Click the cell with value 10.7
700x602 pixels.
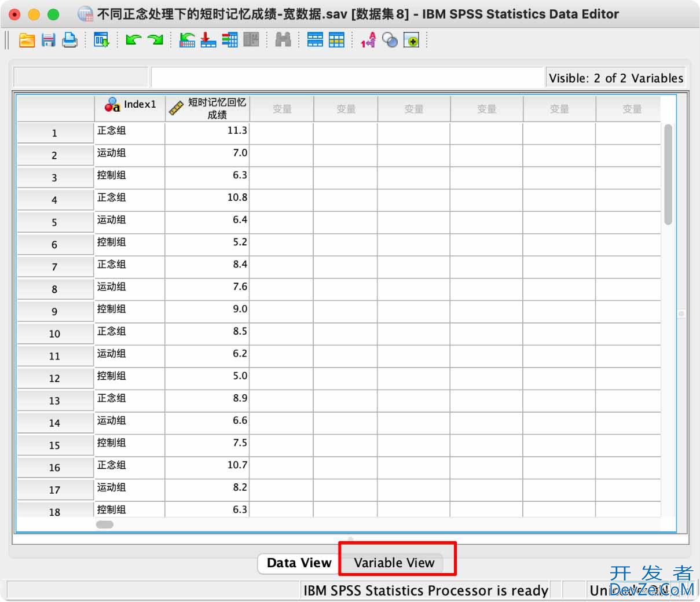point(207,468)
